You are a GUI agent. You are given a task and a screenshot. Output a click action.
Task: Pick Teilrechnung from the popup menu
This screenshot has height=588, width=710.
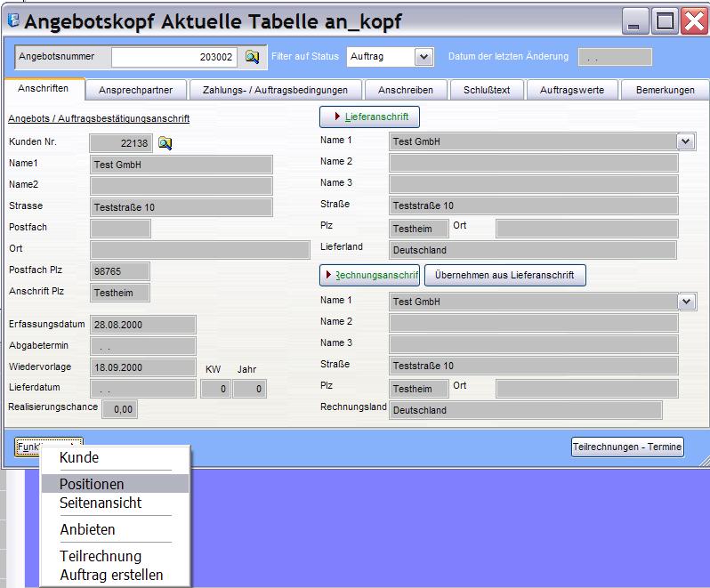(x=116, y=556)
